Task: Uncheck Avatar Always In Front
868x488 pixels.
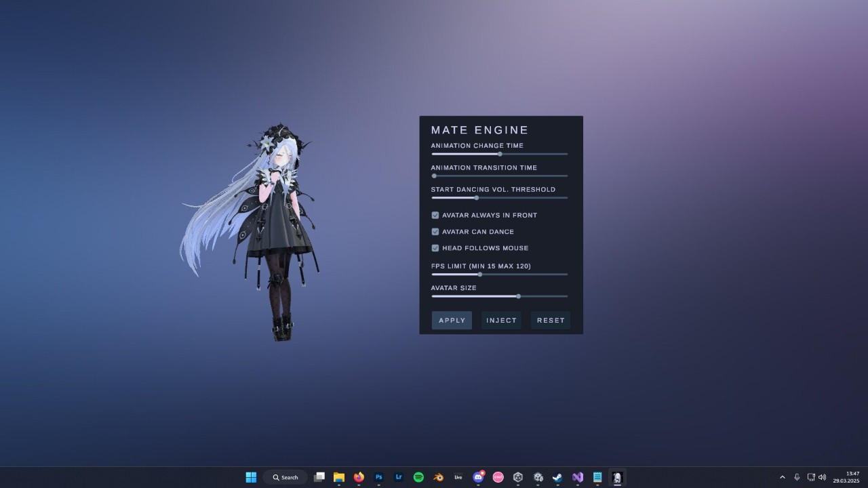Action: (x=435, y=215)
